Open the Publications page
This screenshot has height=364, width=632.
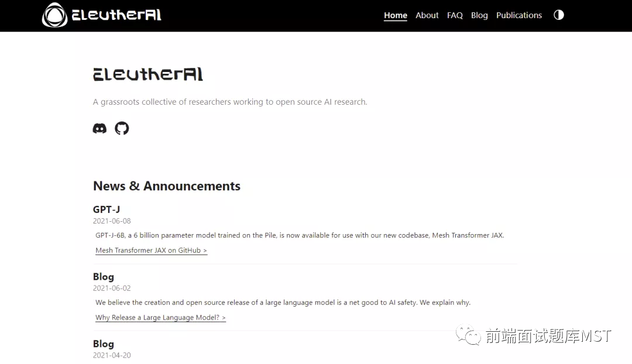click(x=518, y=15)
